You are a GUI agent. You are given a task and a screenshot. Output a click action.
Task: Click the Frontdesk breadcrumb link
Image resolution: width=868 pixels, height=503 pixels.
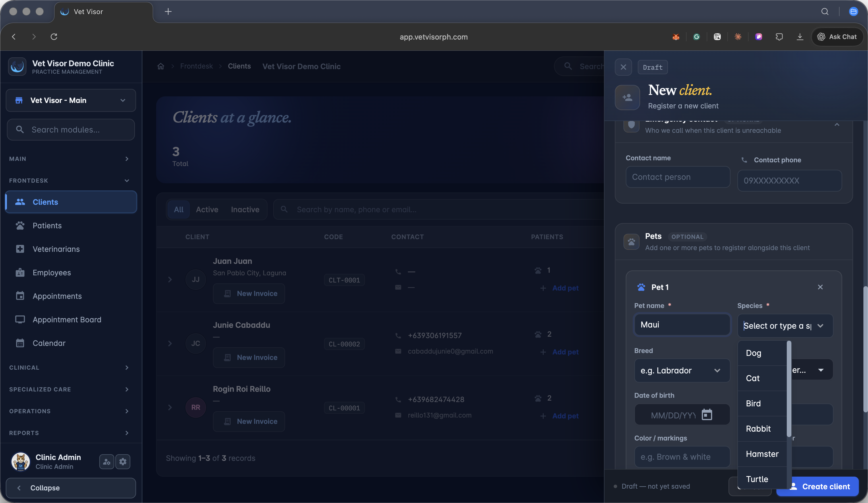196,67
